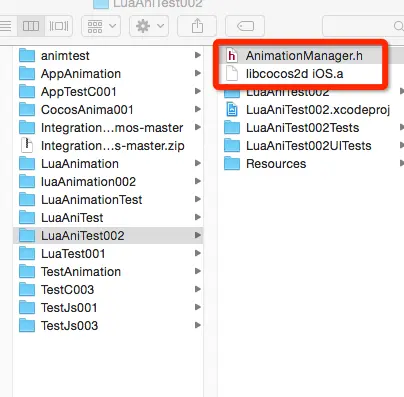Viewport: 404px width, 397px height.
Task: Click the libcocos2d iOS.a file name
Action: point(295,74)
